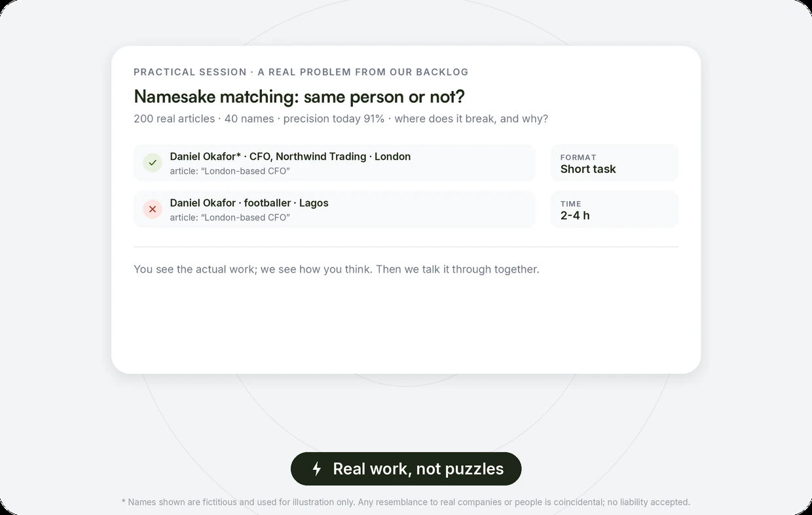Click the Time "2-4 h" card

[x=614, y=209]
